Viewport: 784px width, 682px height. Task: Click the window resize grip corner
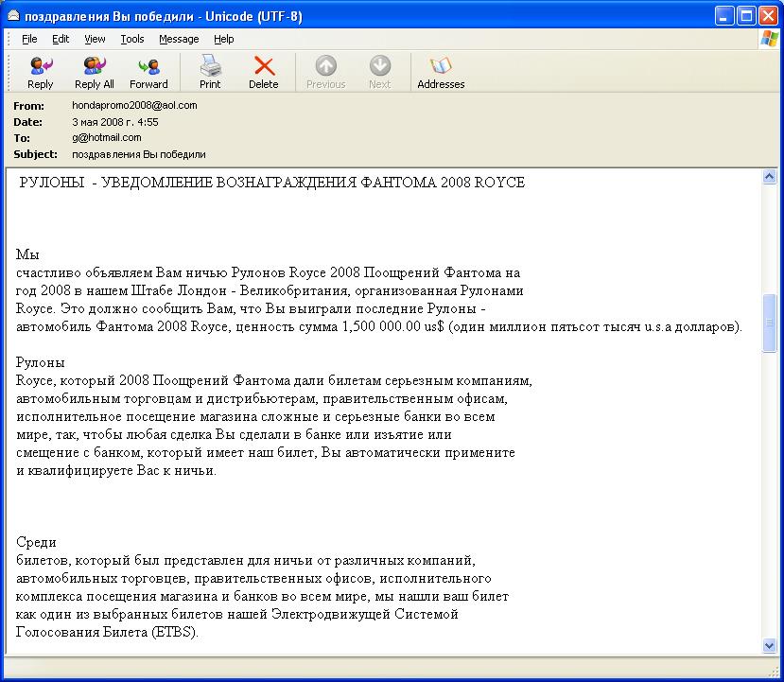773,670
